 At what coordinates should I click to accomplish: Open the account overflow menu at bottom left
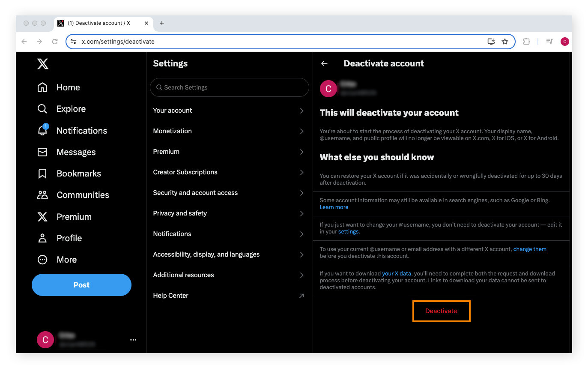tap(133, 339)
